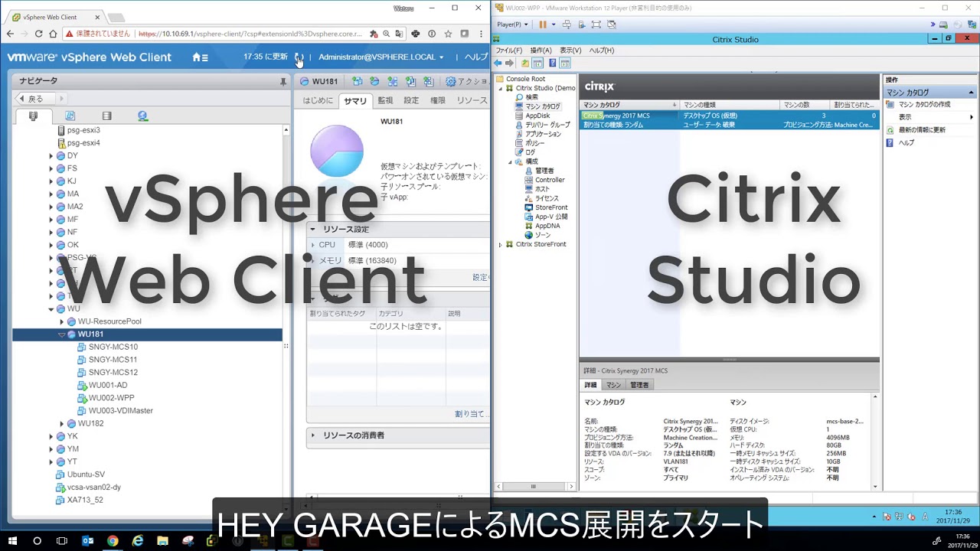Viewport: 980px width, 551px height.
Task: Switch to Storage navigator tab icon
Action: click(106, 116)
